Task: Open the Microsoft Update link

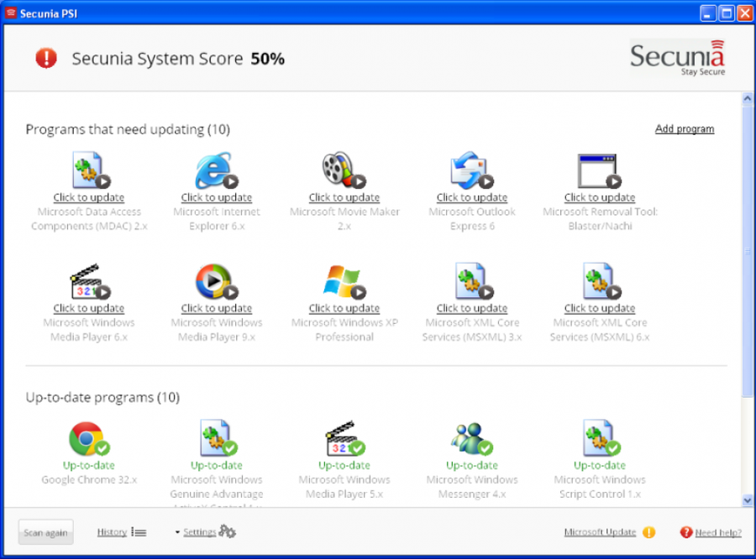Action: tap(601, 532)
